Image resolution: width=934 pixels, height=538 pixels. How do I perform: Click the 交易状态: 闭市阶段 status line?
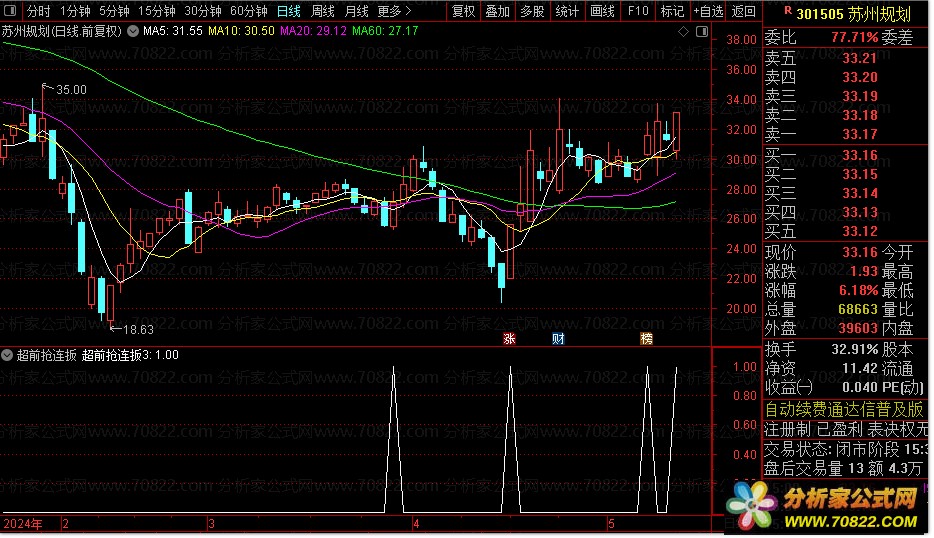click(x=845, y=448)
